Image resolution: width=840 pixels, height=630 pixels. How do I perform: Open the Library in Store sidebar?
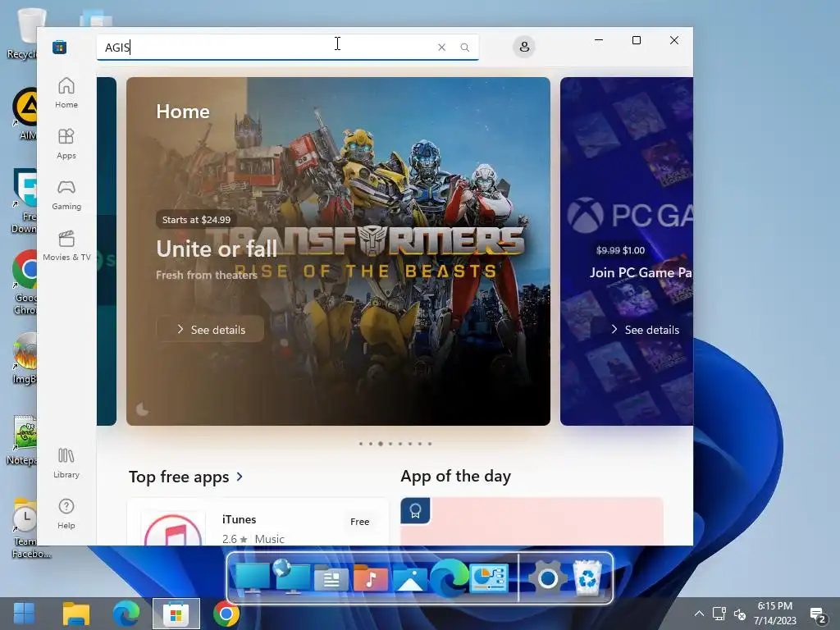pyautogui.click(x=66, y=463)
